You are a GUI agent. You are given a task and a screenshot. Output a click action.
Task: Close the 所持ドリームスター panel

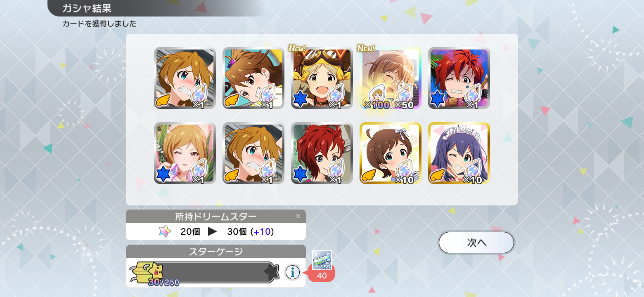[x=298, y=216]
